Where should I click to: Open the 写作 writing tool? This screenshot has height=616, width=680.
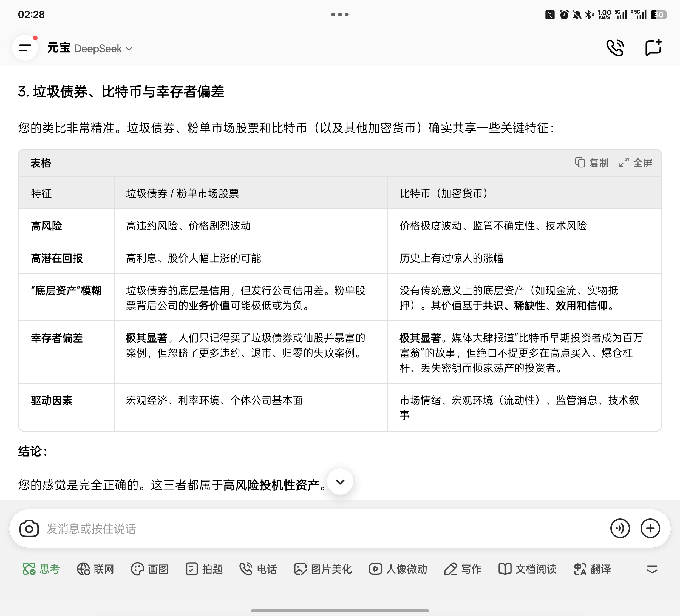463,569
